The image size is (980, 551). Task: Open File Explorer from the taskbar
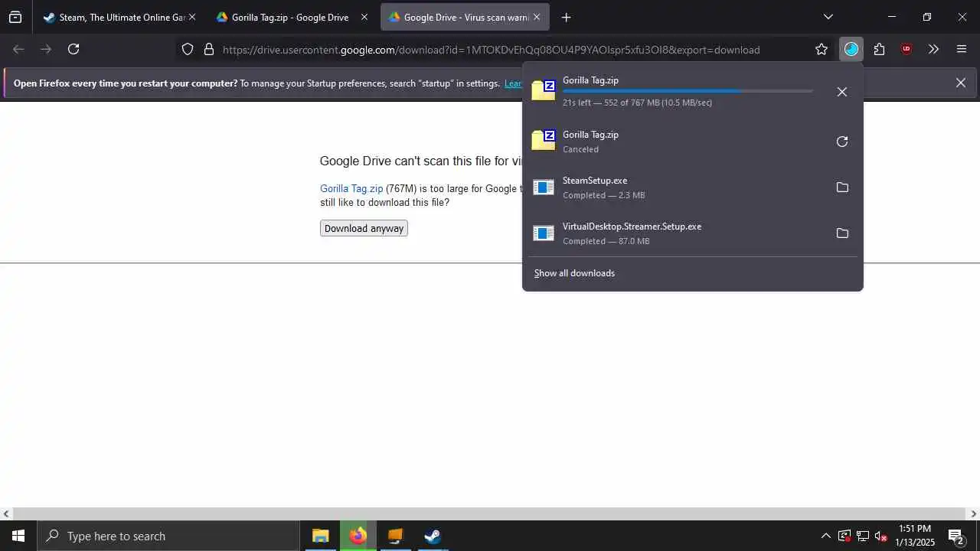(320, 536)
